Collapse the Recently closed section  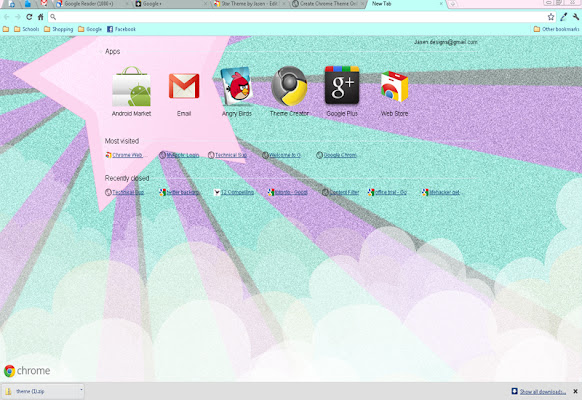click(127, 178)
